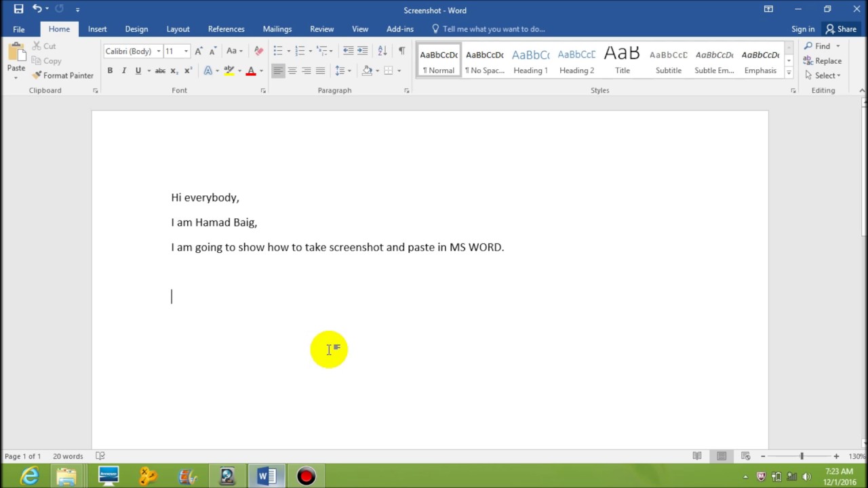Image resolution: width=868 pixels, height=488 pixels.
Task: Switch to the Layout tab
Action: click(178, 29)
